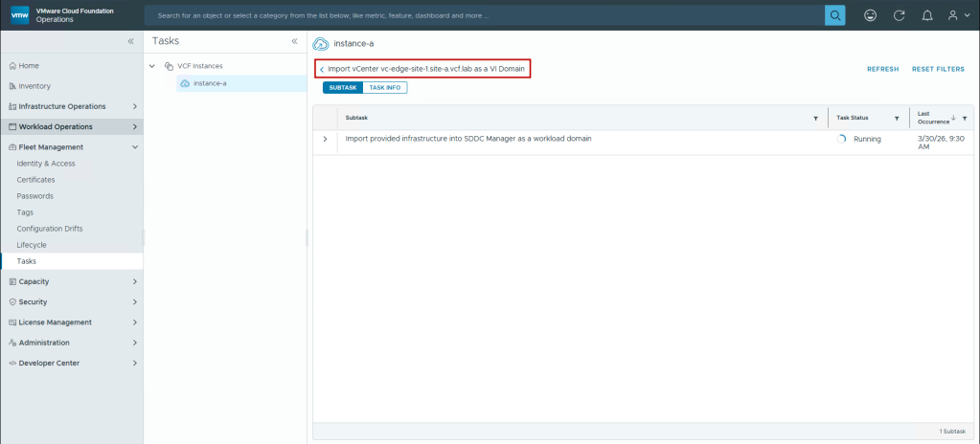Viewport: 980px width, 444px height.
Task: Filter the Subtask column
Action: coord(815,118)
